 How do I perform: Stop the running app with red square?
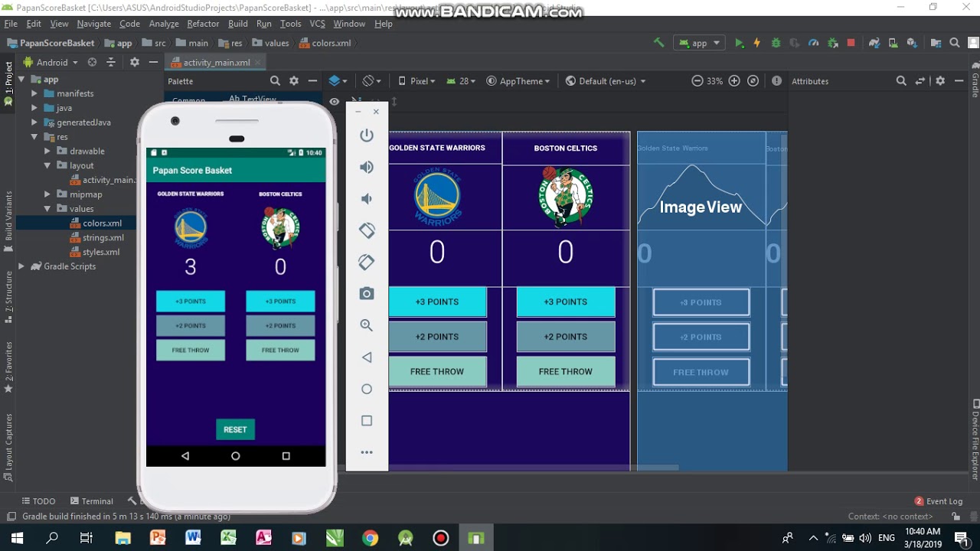(851, 43)
